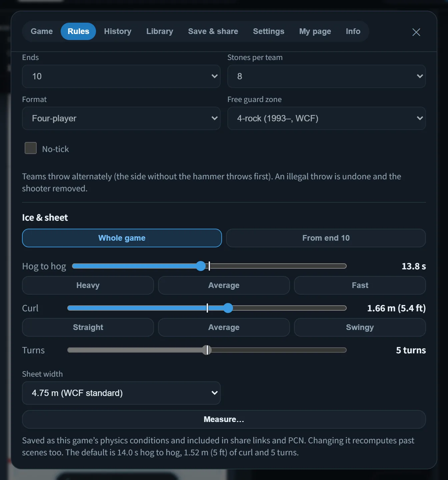Choose Straight curl preset

pyautogui.click(x=88, y=327)
